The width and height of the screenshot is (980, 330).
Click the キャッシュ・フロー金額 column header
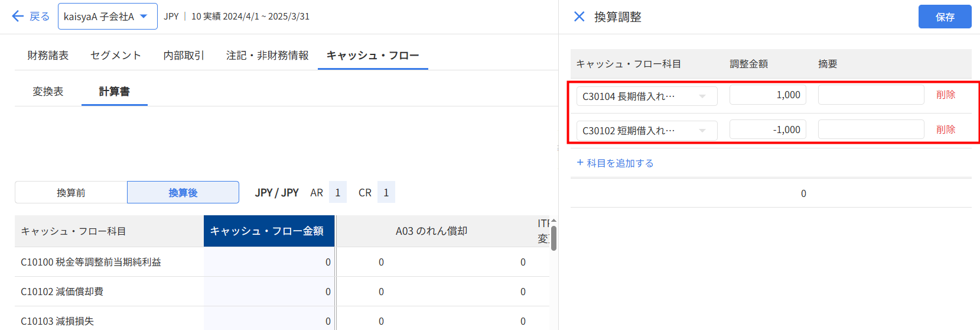(269, 231)
